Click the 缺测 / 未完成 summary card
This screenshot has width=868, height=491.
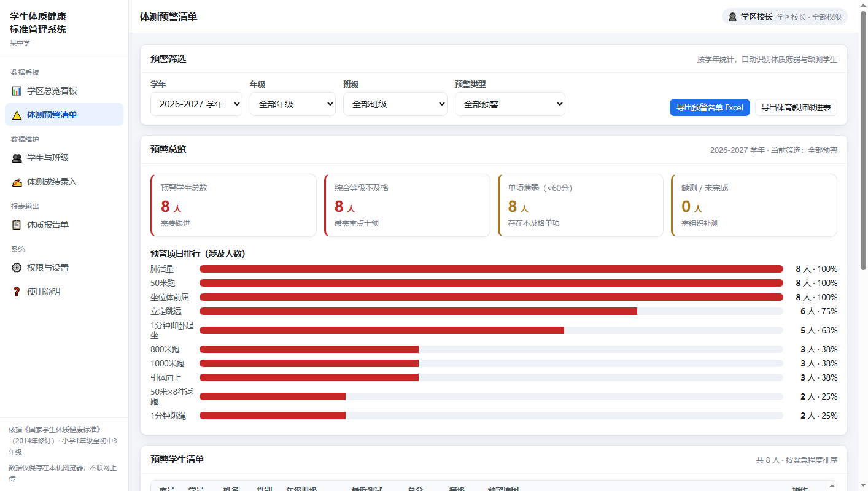754,205
